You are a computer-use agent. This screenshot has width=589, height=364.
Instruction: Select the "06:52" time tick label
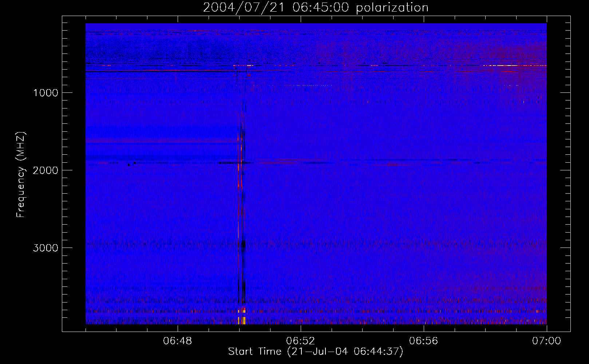point(300,341)
